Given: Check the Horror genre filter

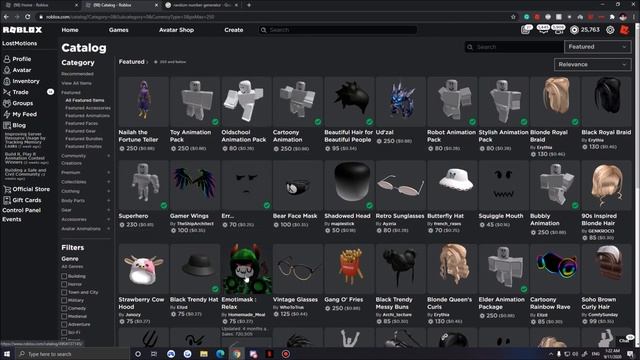Looking at the screenshot, I should 64,284.
